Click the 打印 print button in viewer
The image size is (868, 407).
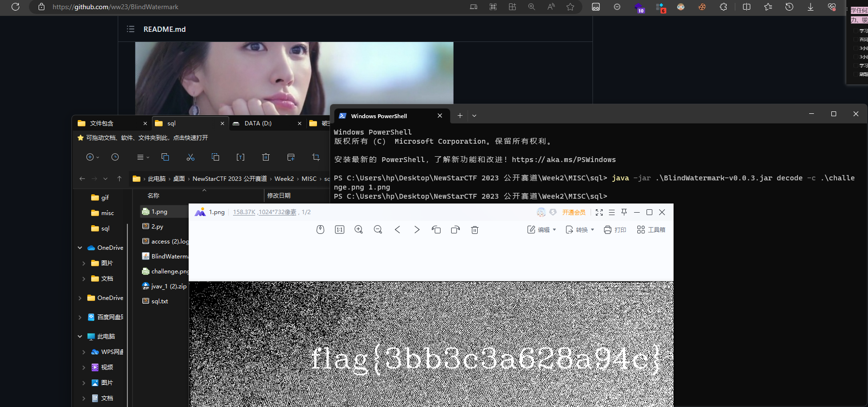point(615,230)
